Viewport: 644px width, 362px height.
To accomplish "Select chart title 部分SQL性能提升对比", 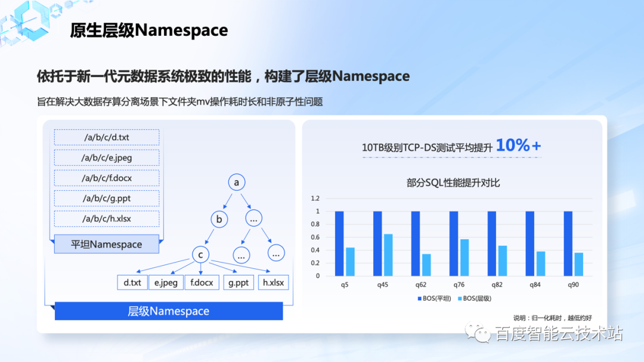I will [x=453, y=183].
